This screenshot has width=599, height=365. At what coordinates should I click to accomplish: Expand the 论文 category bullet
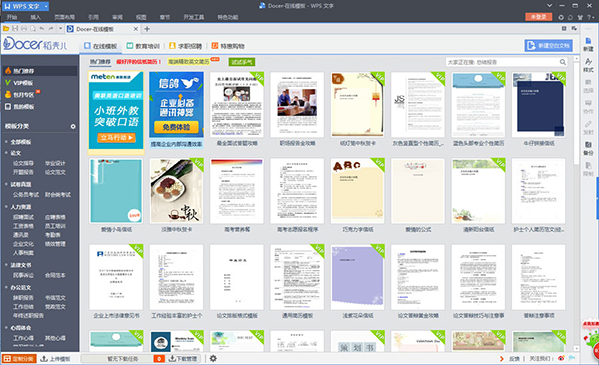6,153
